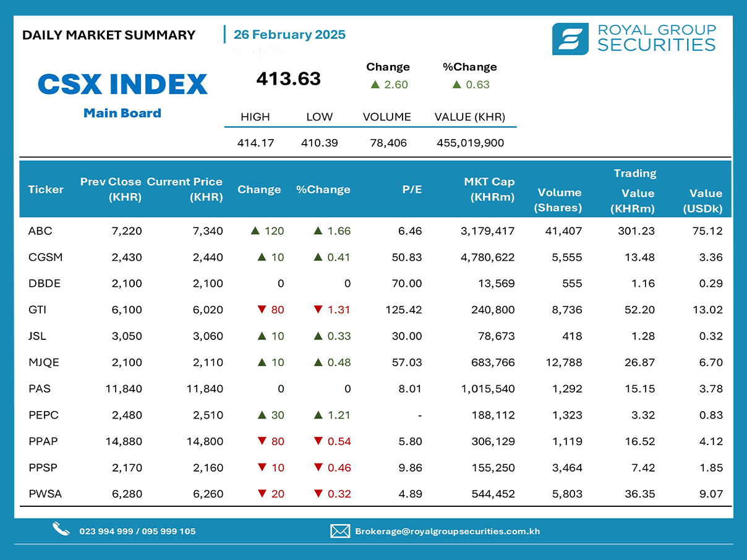Select the date 26 February 2025

(289, 35)
